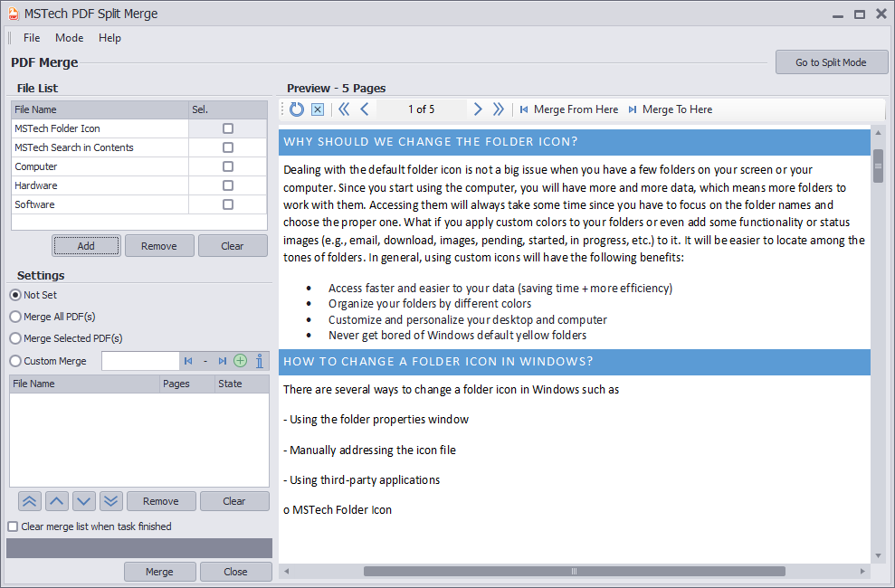Click preview horizontal scrollbar right arrow
Screen dimensions: 895x588
pyautogui.click(x=862, y=571)
